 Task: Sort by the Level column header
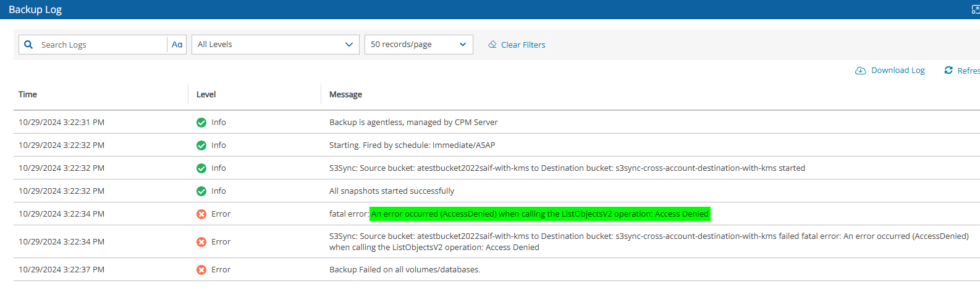(206, 94)
